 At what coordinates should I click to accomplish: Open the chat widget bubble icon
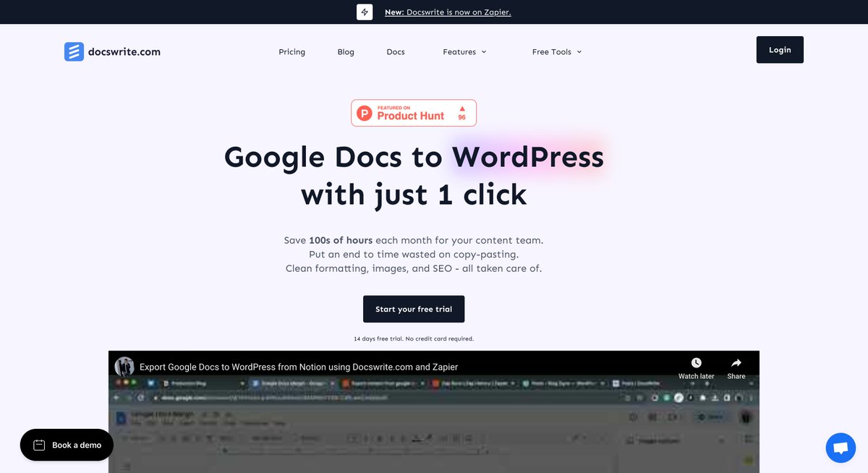[841, 448]
